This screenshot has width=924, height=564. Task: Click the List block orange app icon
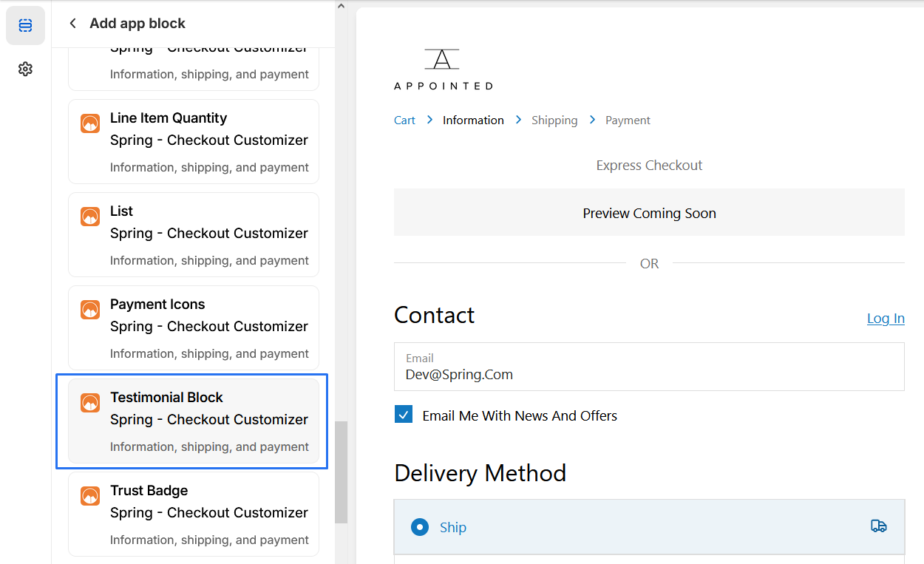[90, 217]
